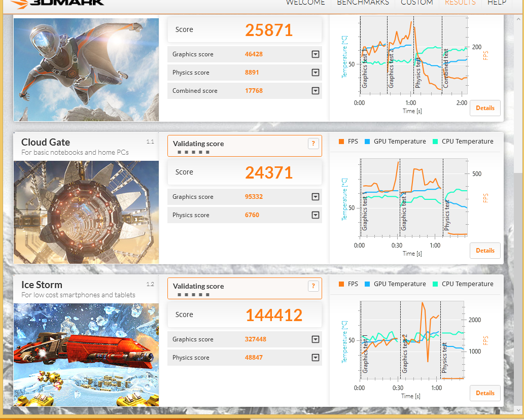
Task: Click the Ice Storm spaceship thumbnail
Action: [86, 355]
